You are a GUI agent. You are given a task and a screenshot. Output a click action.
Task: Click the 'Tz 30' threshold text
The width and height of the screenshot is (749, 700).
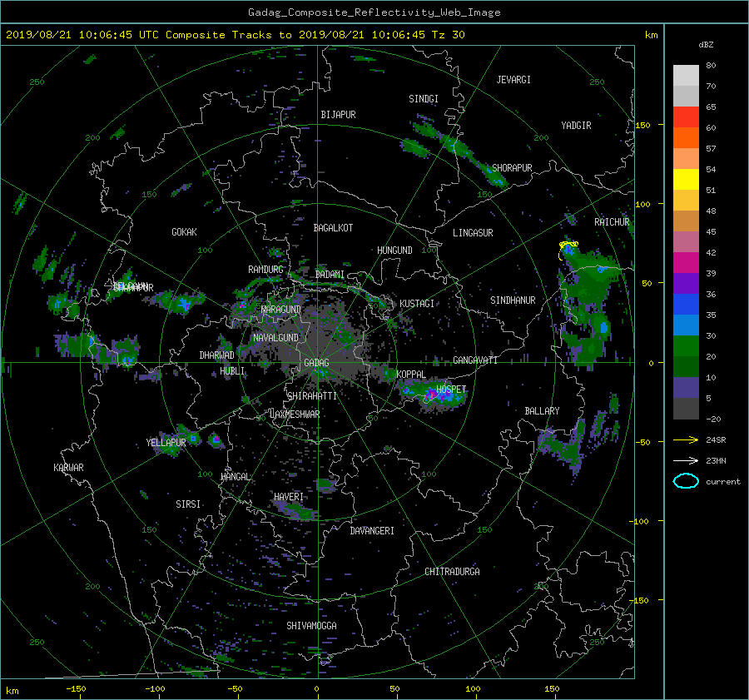[448, 34]
